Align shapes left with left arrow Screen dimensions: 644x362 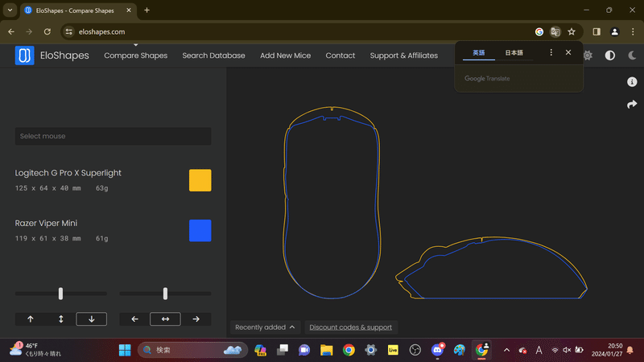134,319
